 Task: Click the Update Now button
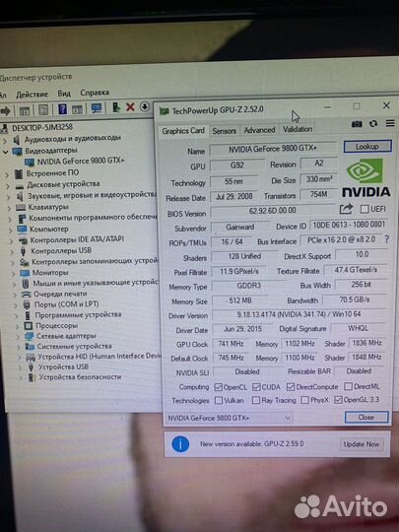[362, 444]
